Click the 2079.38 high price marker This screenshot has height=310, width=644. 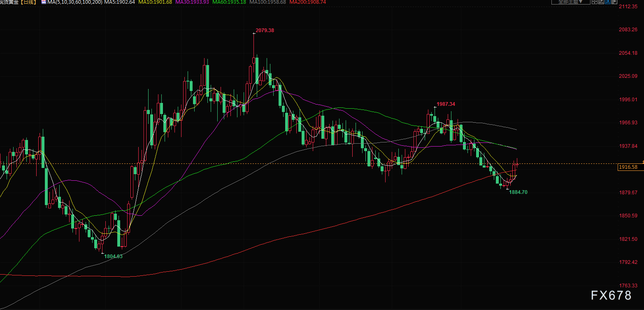pos(265,30)
